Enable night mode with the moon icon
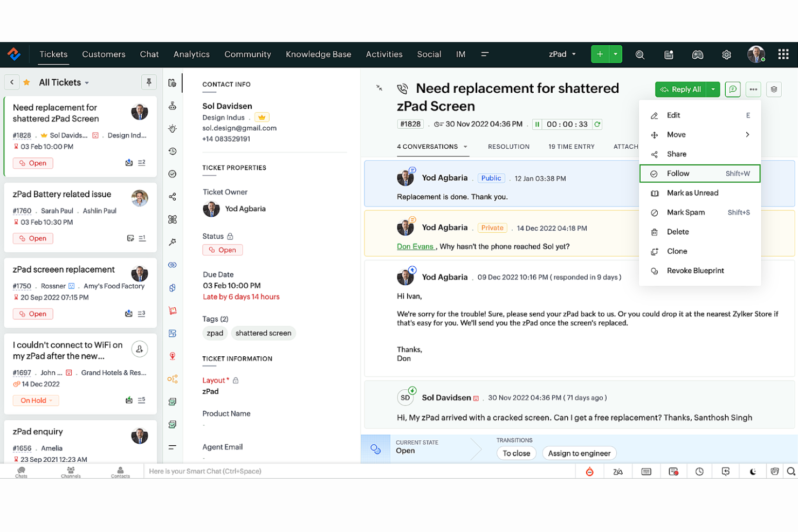Viewport: 798px width, 532px height. pos(752,471)
